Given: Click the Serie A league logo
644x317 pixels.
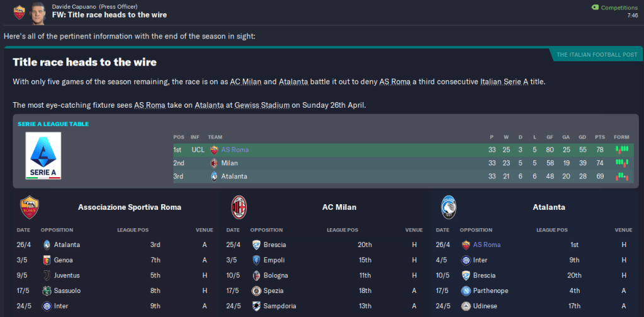Looking at the screenshot, I should [43, 156].
